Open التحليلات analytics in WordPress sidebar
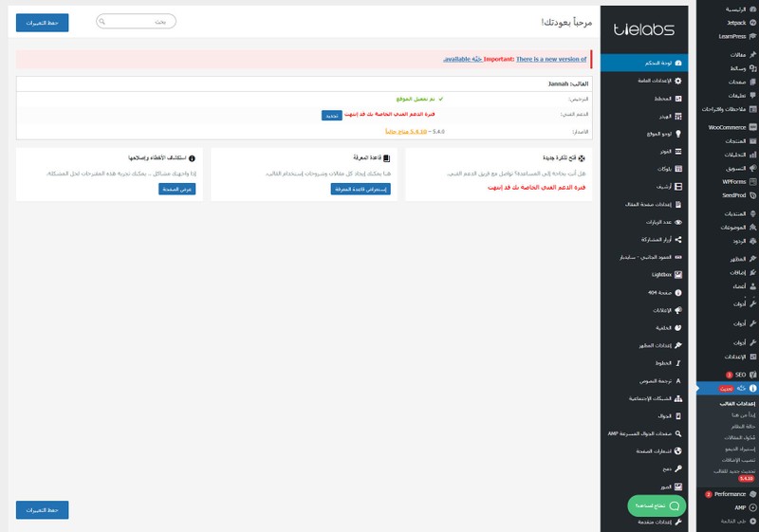Image resolution: width=759 pixels, height=532 pixels. (x=728, y=155)
